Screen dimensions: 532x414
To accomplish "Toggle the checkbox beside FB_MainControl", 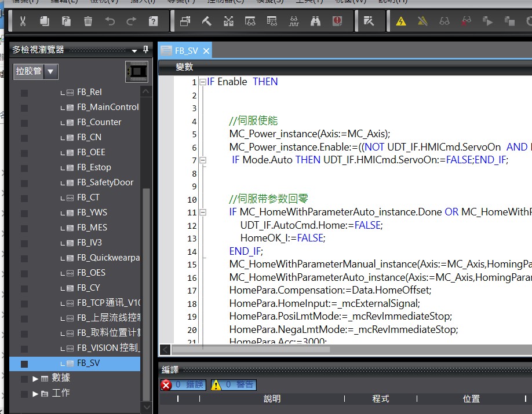I will (x=24, y=108).
